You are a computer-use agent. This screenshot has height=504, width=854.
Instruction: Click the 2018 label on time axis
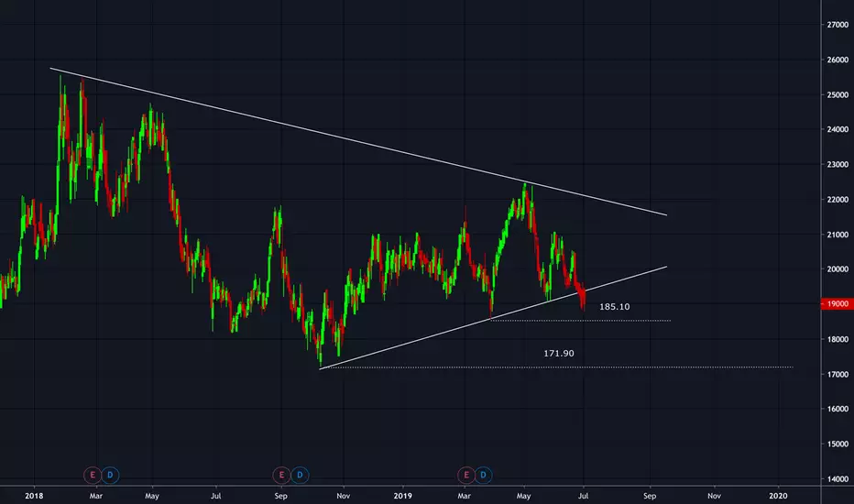pyautogui.click(x=34, y=496)
